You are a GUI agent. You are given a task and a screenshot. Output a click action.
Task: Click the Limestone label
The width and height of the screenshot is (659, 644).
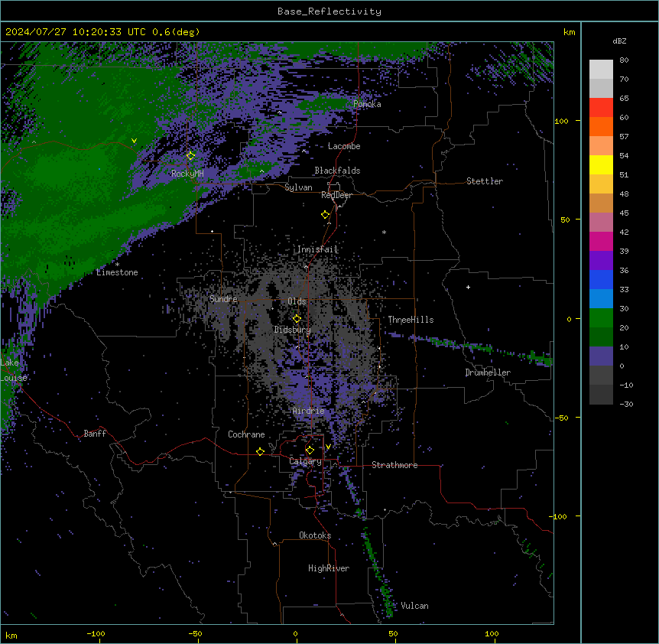point(117,272)
